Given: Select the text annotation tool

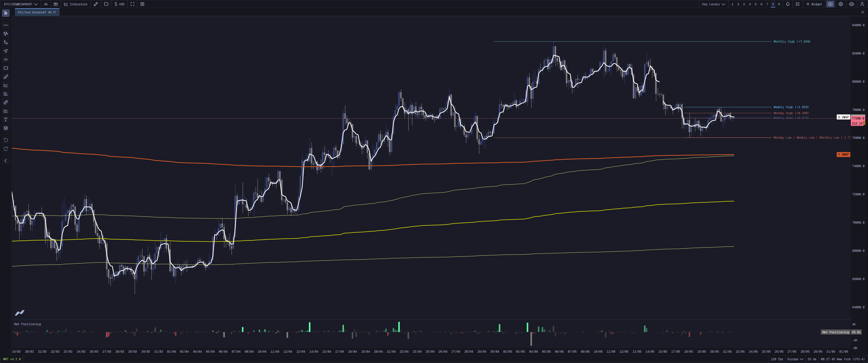Looking at the screenshot, I should 6,119.
